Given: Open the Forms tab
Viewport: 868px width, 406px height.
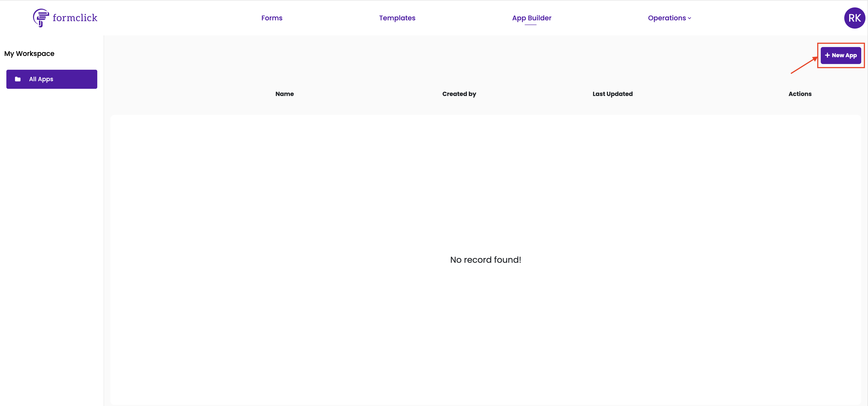Looking at the screenshot, I should 272,18.
